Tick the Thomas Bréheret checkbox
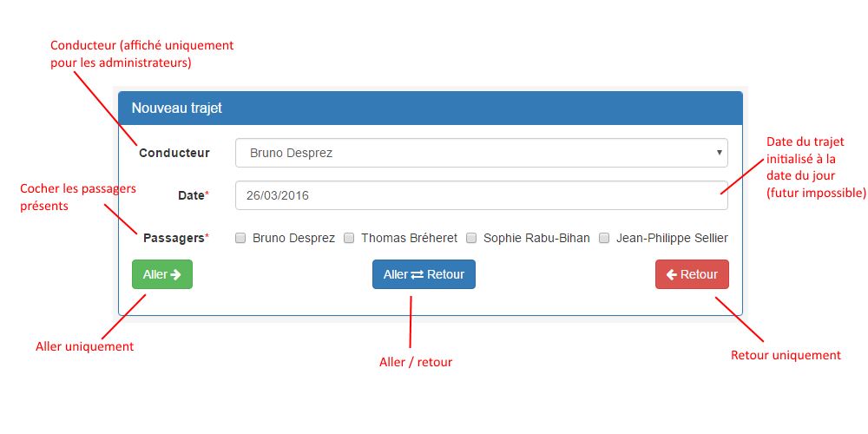 click(349, 238)
